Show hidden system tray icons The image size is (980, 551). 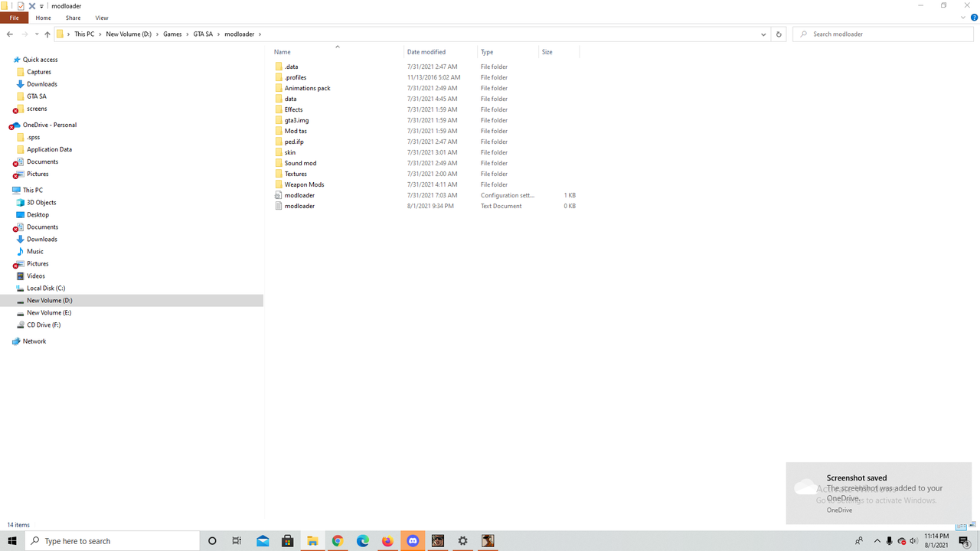[877, 541]
